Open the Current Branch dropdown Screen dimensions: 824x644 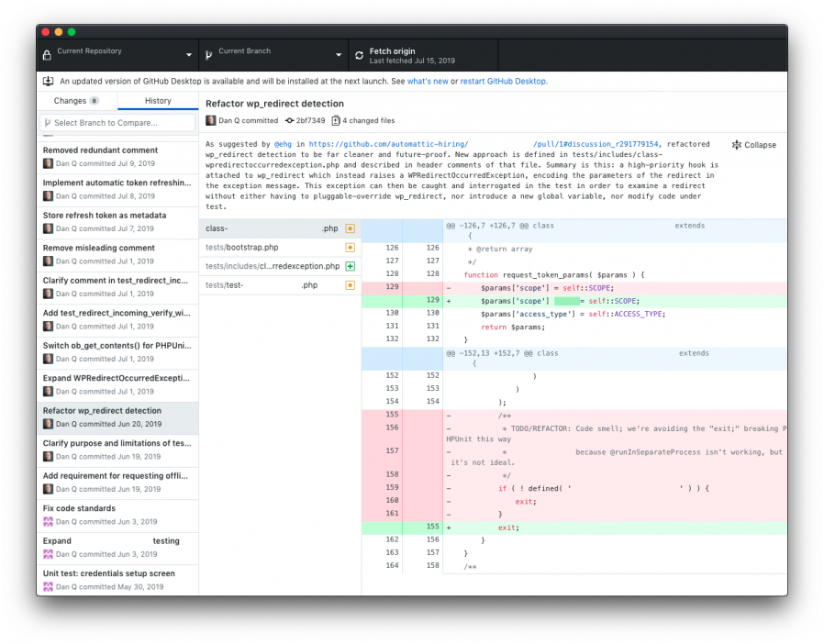point(273,55)
